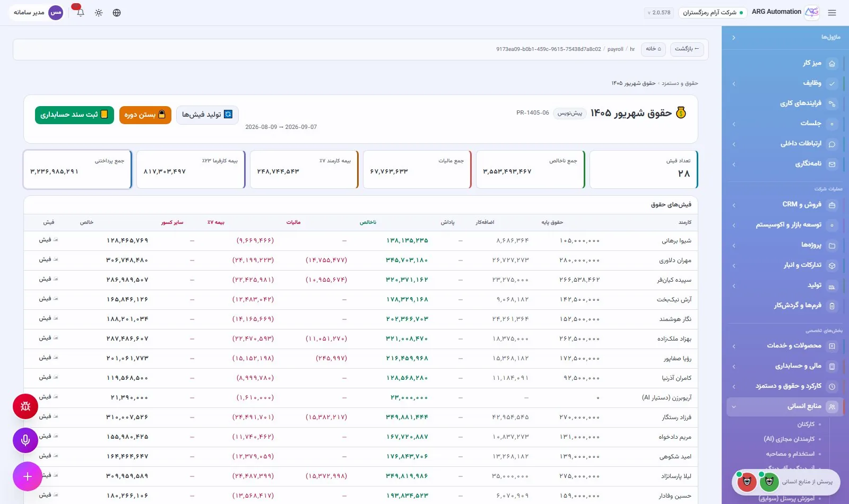Viewport: 849px width, 504px height.
Task: Click the purple microphone floating button
Action: (25, 440)
